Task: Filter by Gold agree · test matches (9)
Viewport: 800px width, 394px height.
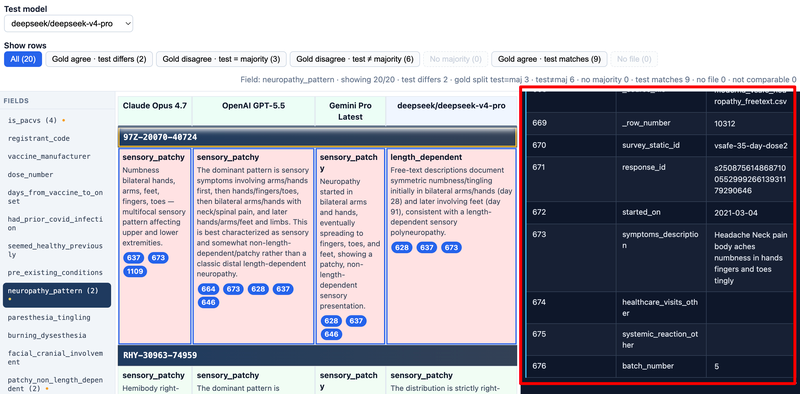Action: 549,59
